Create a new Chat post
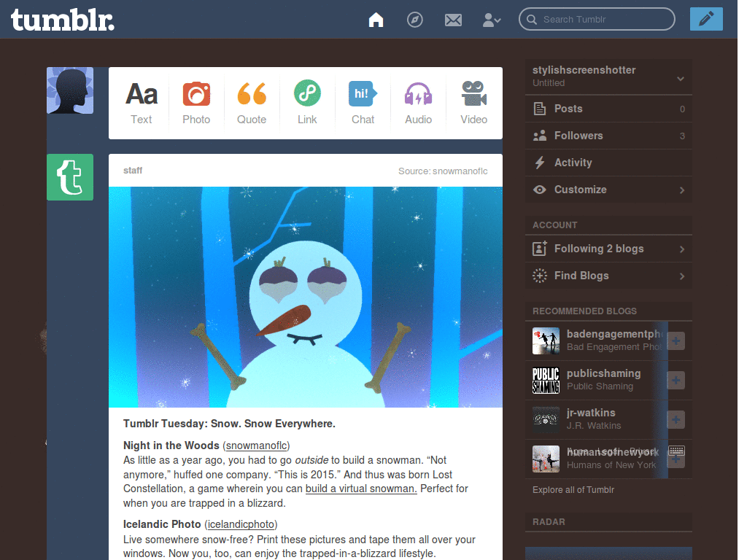747x560 pixels. (363, 103)
